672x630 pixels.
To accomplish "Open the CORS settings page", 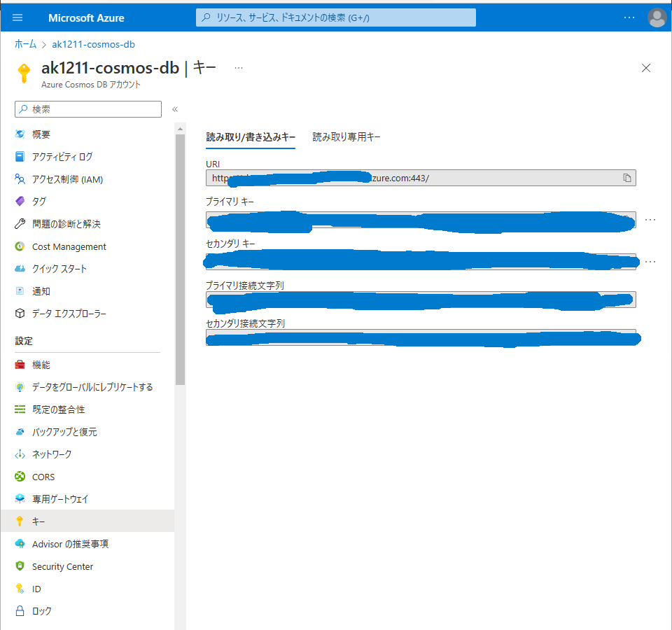I will [43, 477].
